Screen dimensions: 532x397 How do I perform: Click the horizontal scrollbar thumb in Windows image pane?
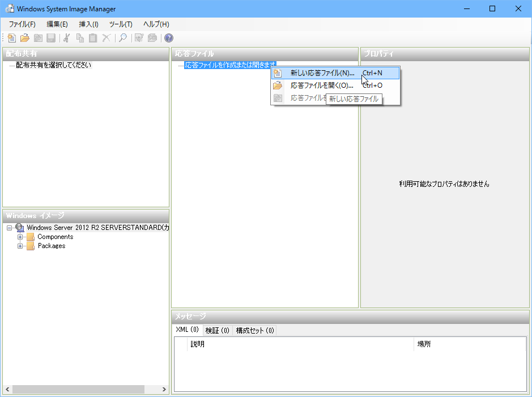78,389
